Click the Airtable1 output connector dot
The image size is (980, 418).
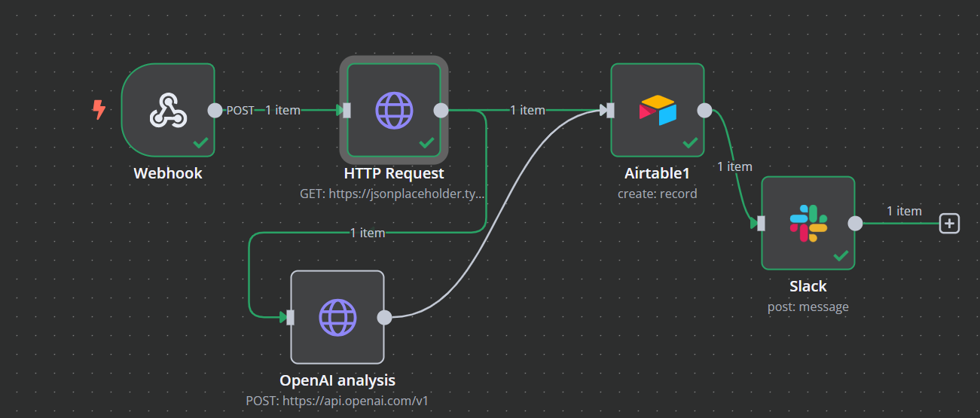704,111
